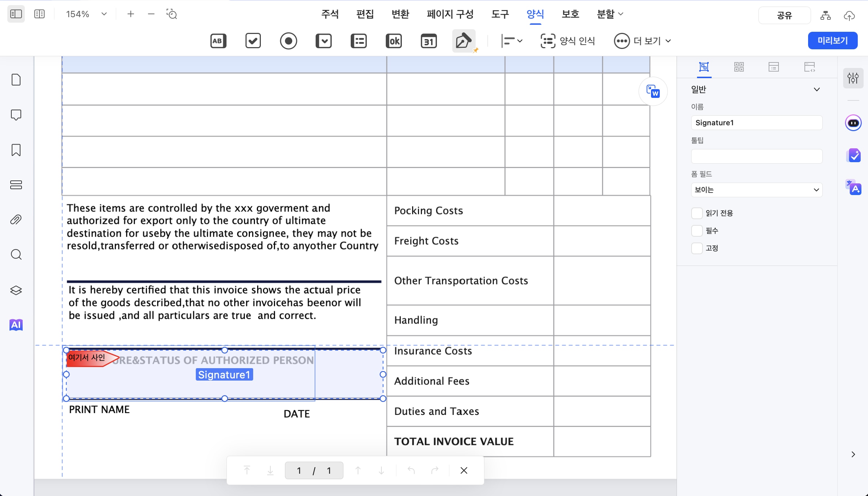Jump to first page arrow
The image size is (868, 496).
pos(247,470)
